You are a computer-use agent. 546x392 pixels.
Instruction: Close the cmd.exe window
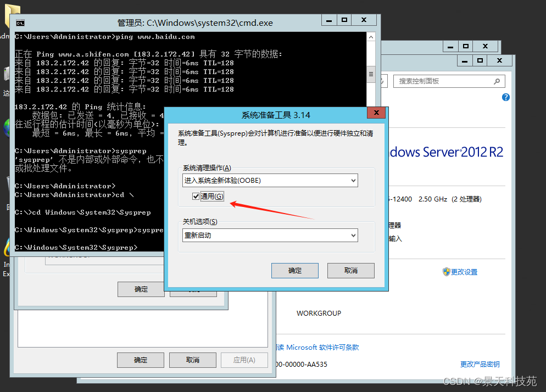pos(364,20)
